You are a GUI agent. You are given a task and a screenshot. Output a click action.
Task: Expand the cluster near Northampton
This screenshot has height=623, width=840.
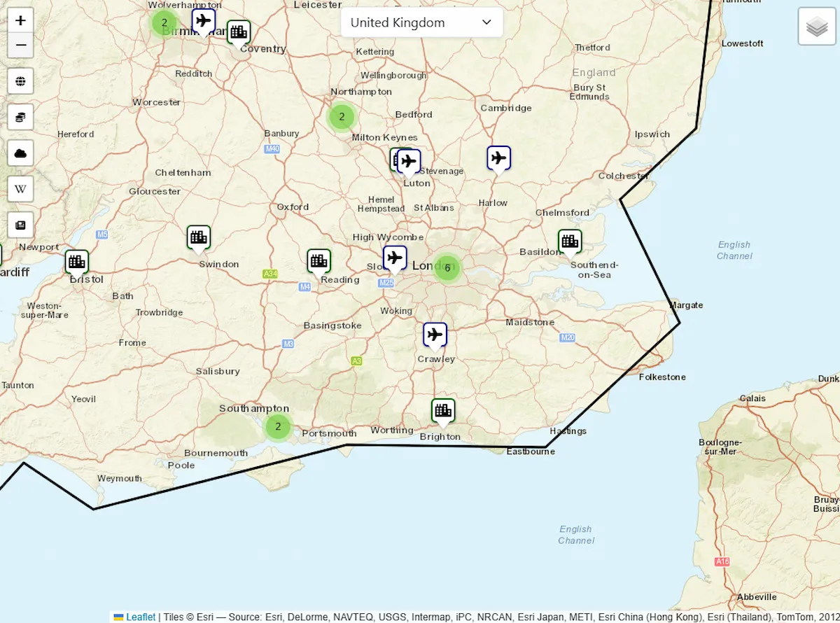342,117
